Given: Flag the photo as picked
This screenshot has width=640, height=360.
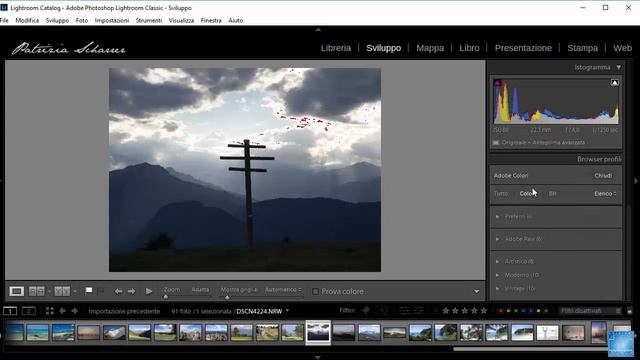Looking at the screenshot, I should click(89, 291).
